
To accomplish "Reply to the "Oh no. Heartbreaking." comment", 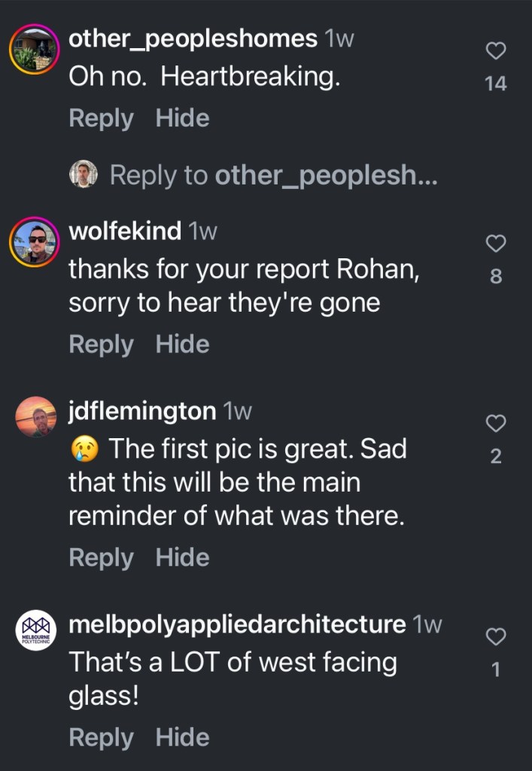I will click(x=101, y=118).
